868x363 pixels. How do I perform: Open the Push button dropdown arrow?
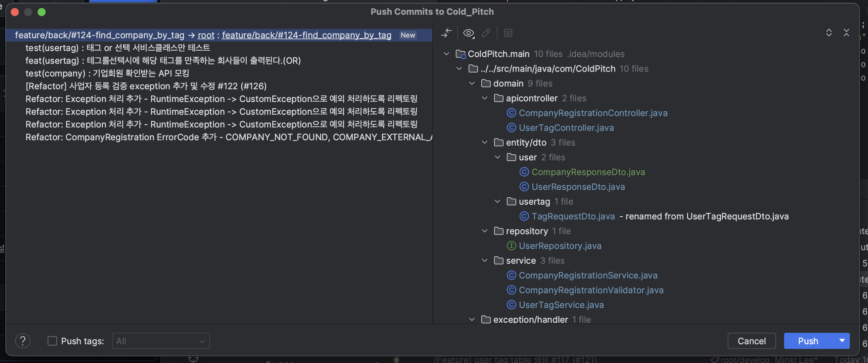(842, 341)
